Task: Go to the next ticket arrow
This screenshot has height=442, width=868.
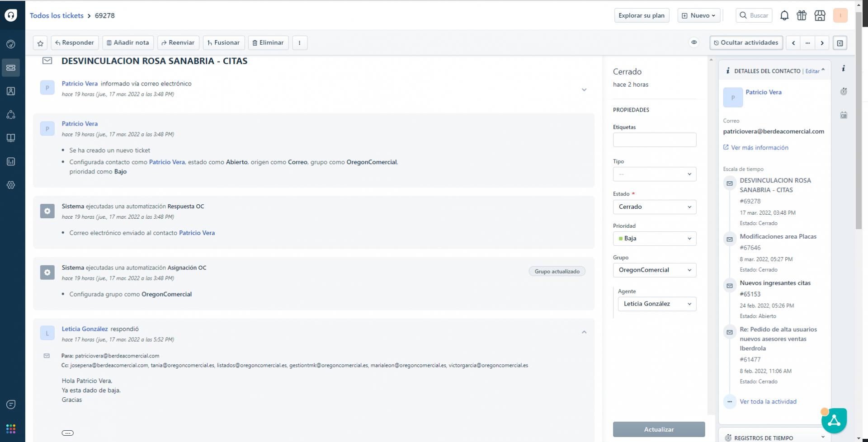Action: tap(822, 43)
